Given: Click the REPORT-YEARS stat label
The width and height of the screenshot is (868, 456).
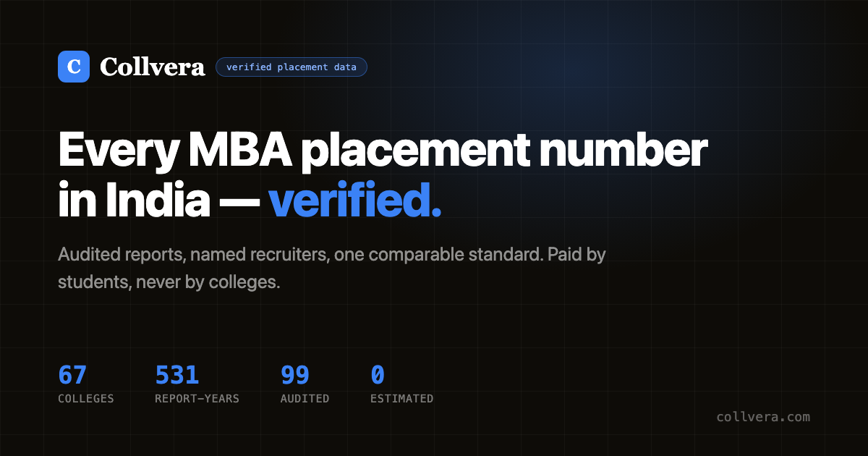Looking at the screenshot, I should click(197, 399).
